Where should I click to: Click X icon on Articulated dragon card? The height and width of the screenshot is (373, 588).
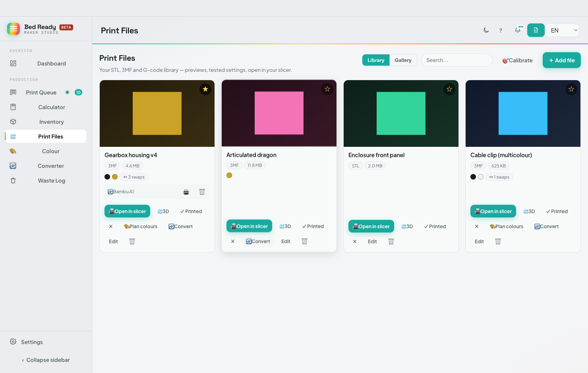pos(233,241)
